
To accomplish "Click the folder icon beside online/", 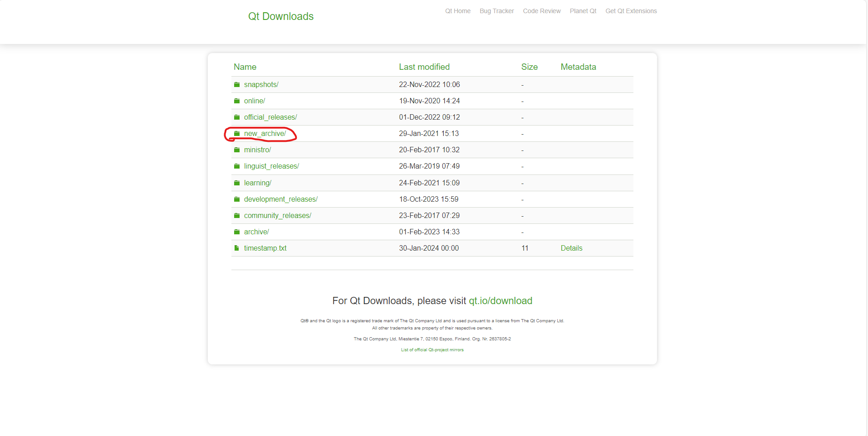I will click(237, 101).
